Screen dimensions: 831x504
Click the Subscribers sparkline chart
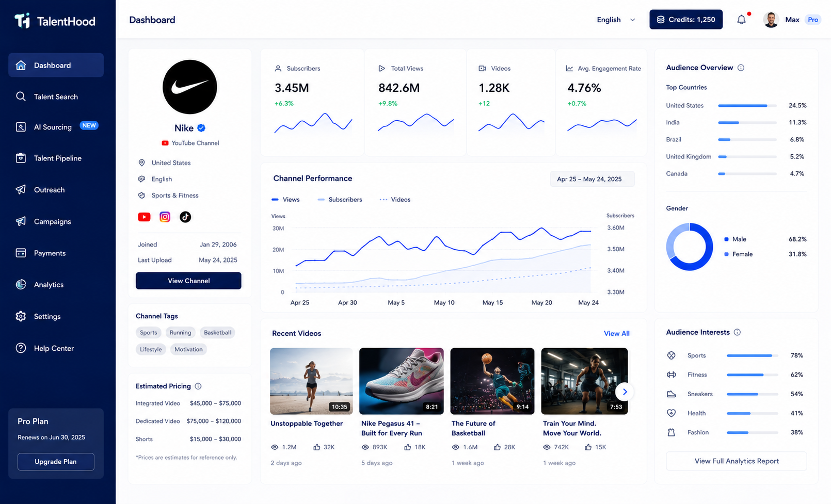tap(313, 124)
